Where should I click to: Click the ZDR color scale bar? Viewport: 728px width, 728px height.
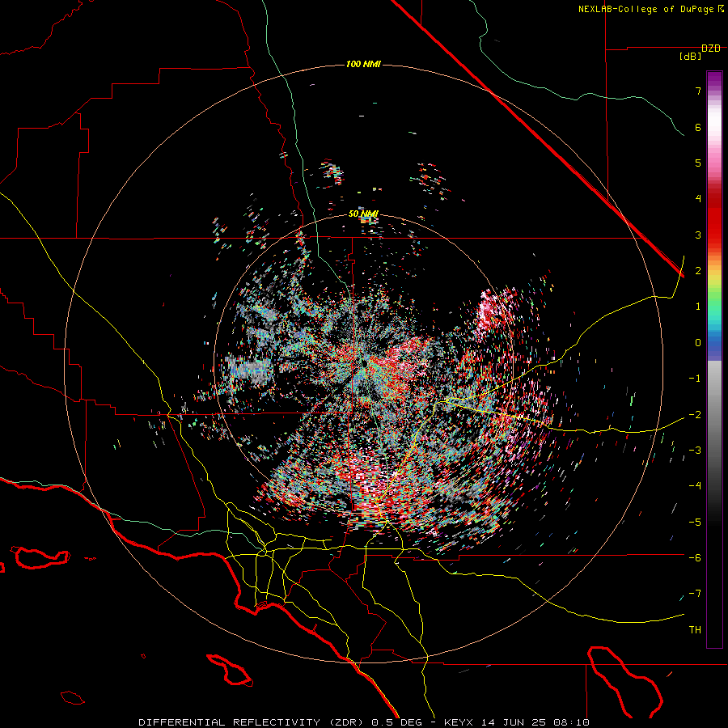pos(714,359)
